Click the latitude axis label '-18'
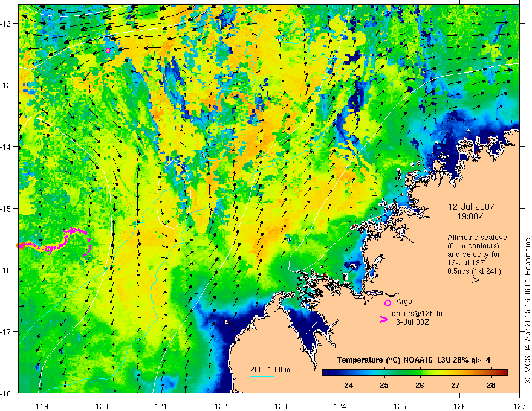Viewport: 532px width, 411px height. coord(7,393)
